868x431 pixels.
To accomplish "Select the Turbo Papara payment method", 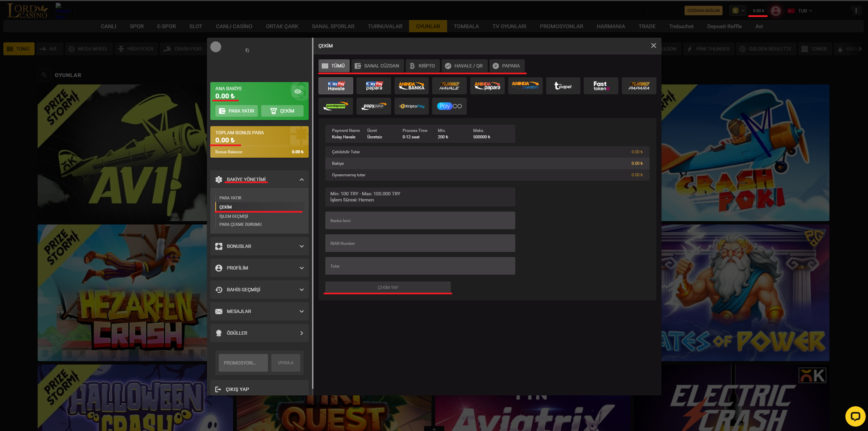I will coord(639,86).
